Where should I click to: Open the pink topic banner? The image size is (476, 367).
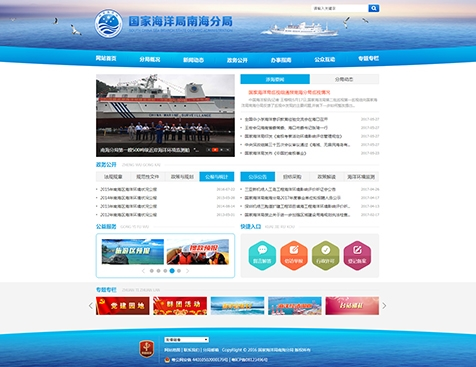click(352, 306)
